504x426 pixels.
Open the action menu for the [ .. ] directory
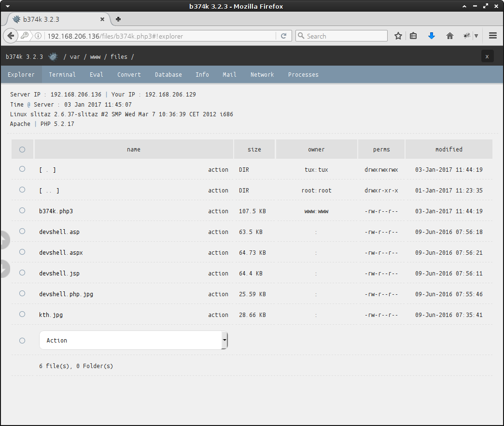coord(218,191)
